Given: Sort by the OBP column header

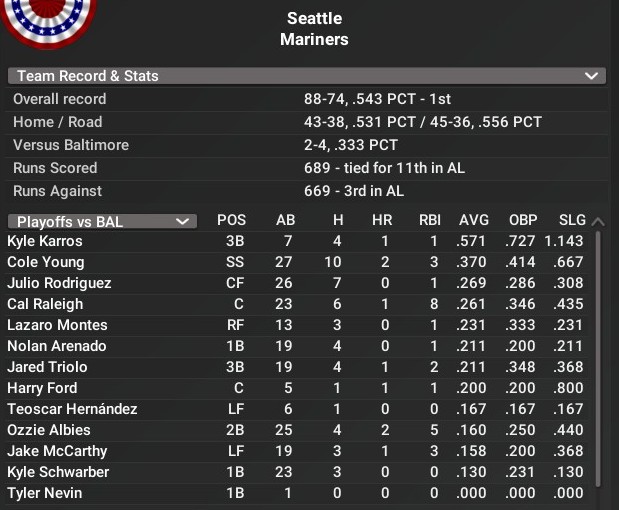Looking at the screenshot, I should 523,221.
